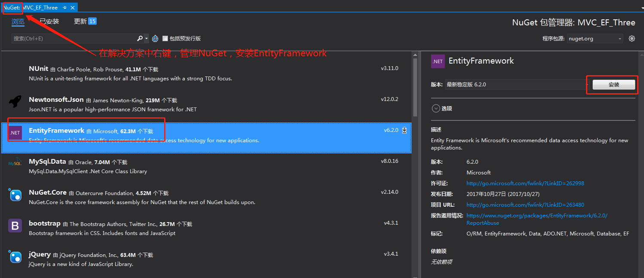Screen dimensions: 644x278
Task: Click the EntityFramework .NET icon in the package list
Action: [x=15, y=133]
